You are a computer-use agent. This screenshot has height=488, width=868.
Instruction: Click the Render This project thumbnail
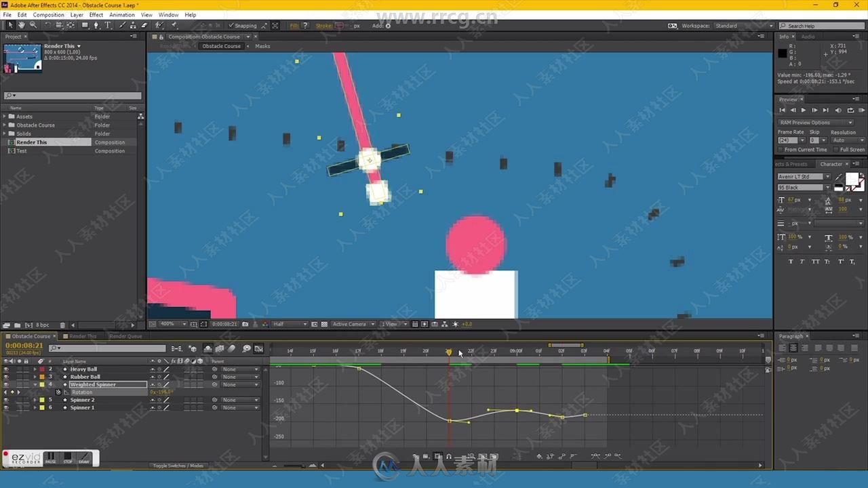click(22, 58)
